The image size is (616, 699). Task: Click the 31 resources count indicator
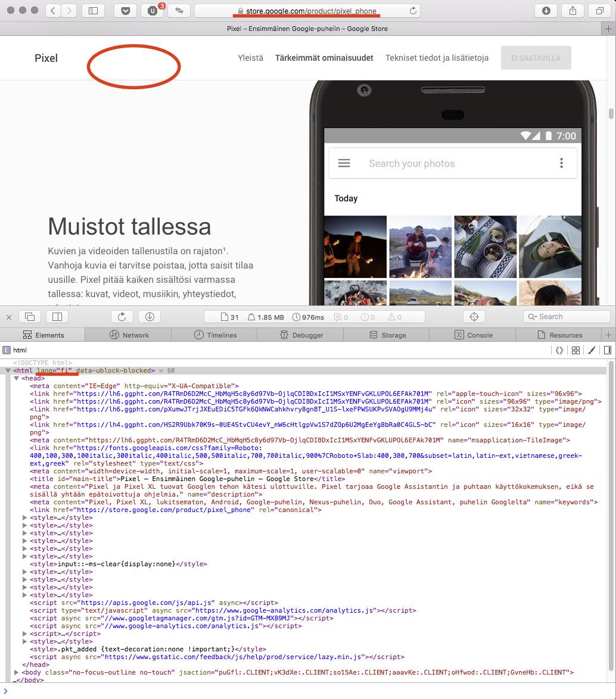coord(230,317)
